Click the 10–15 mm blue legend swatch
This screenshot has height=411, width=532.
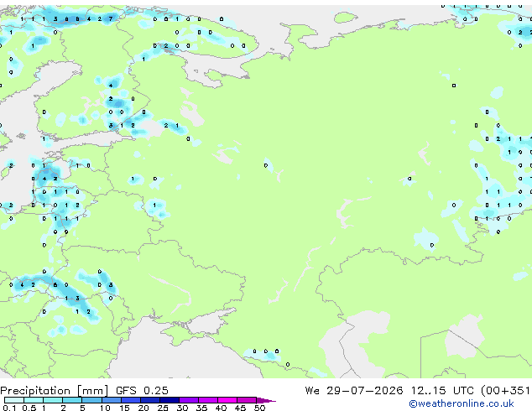(x=111, y=400)
